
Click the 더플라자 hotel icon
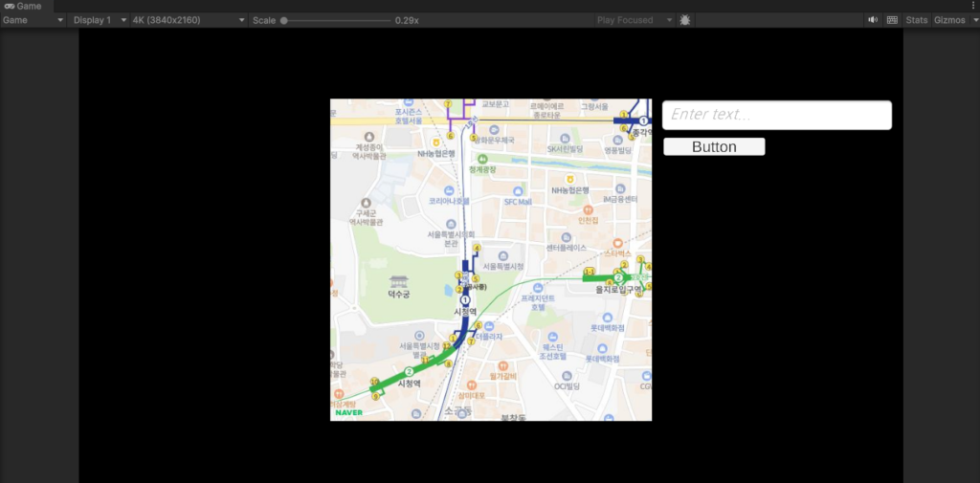point(489,326)
